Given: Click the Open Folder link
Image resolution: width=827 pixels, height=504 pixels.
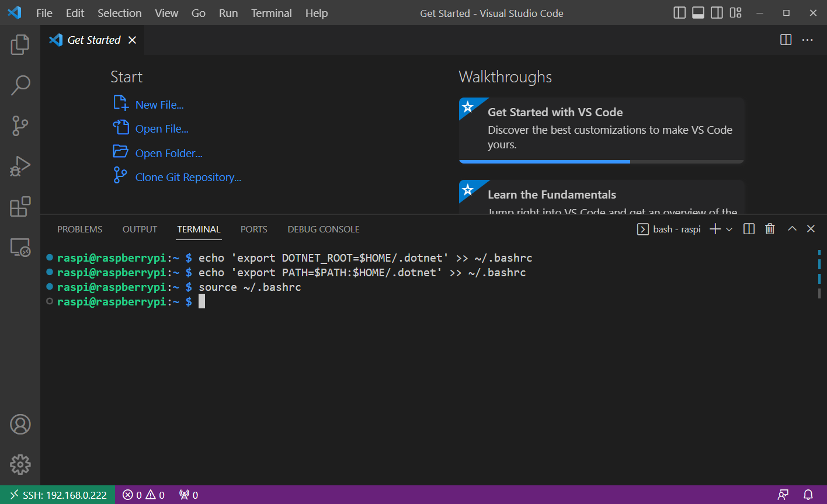Looking at the screenshot, I should [x=169, y=153].
